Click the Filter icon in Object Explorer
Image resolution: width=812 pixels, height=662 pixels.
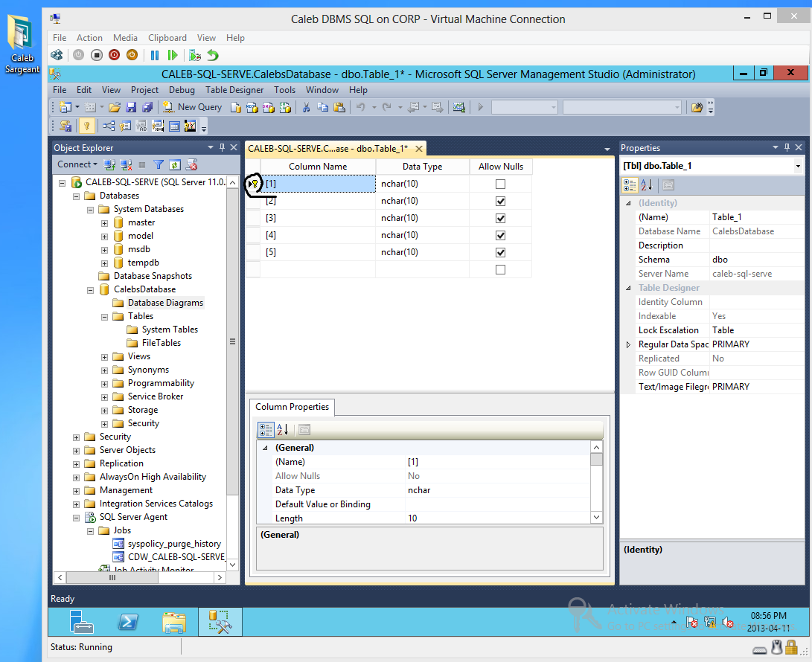click(x=159, y=164)
